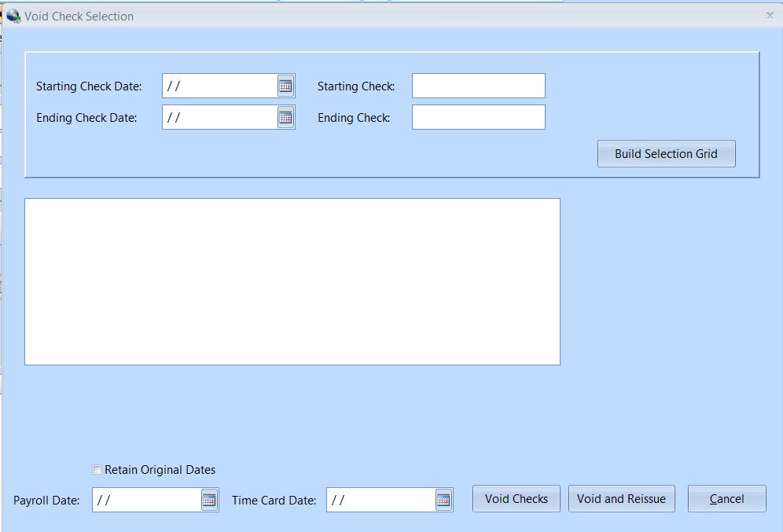Click the Void and Reissue button

[x=621, y=498]
